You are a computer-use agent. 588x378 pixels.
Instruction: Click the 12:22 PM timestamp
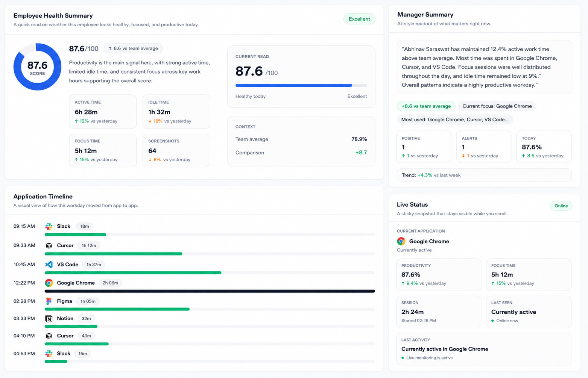pos(24,283)
